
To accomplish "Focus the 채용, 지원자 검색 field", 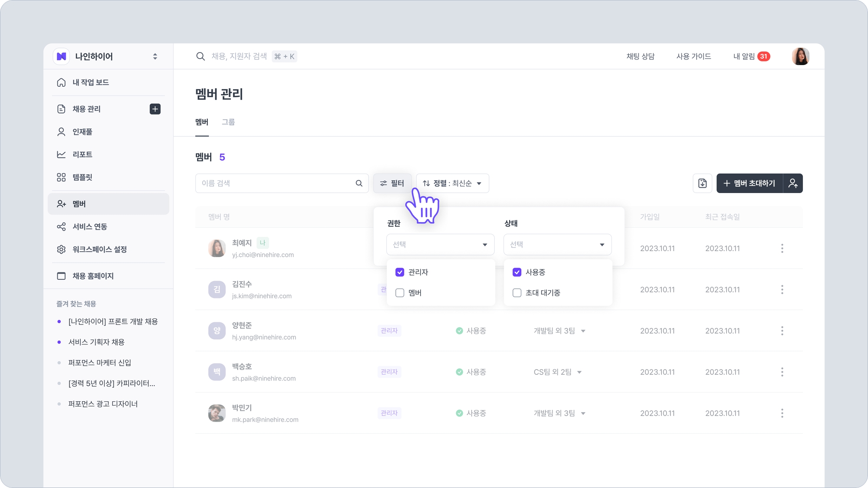I will pyautogui.click(x=239, y=56).
